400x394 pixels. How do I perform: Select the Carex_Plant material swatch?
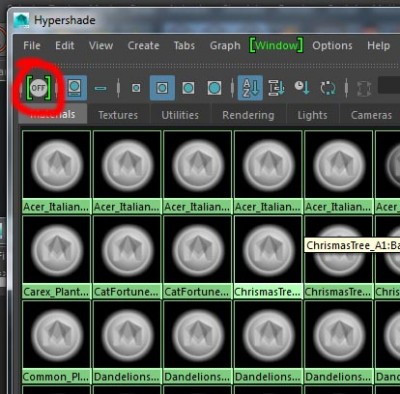coord(56,257)
